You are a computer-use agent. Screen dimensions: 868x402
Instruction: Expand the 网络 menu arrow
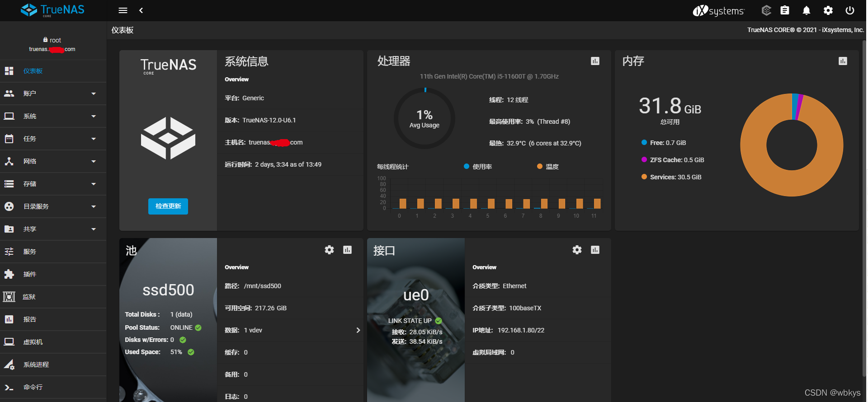[x=94, y=162]
